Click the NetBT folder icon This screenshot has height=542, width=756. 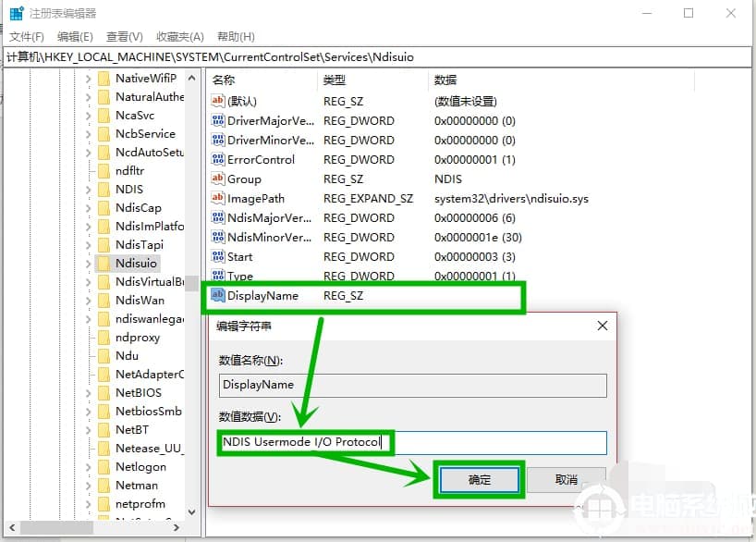(x=104, y=430)
